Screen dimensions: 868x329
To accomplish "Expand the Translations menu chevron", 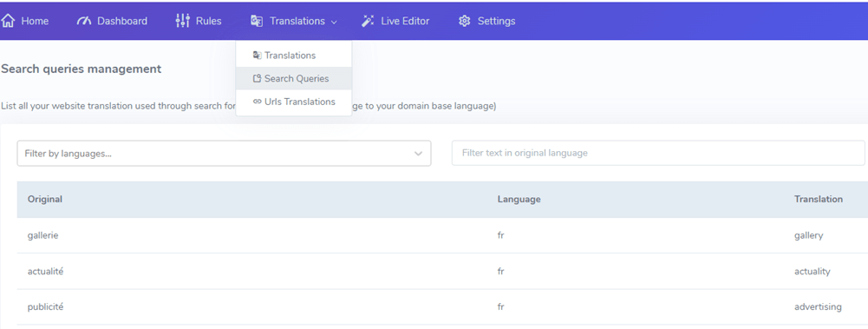I will click(334, 23).
